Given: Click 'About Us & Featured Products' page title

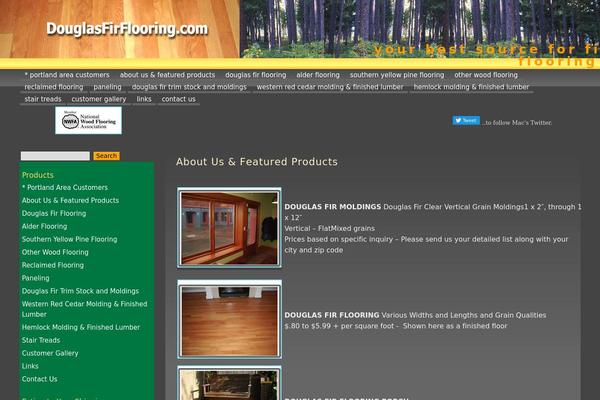Looking at the screenshot, I should (x=257, y=162).
